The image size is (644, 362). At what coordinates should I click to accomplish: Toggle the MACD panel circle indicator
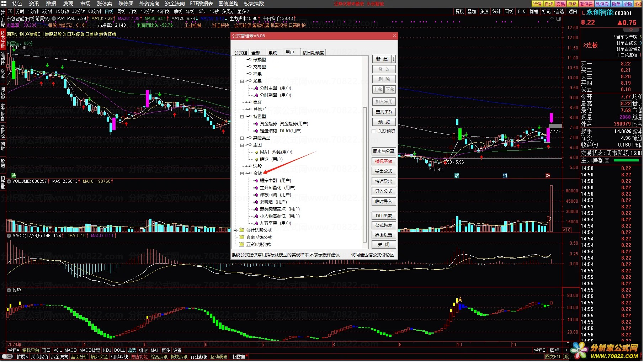point(9,236)
